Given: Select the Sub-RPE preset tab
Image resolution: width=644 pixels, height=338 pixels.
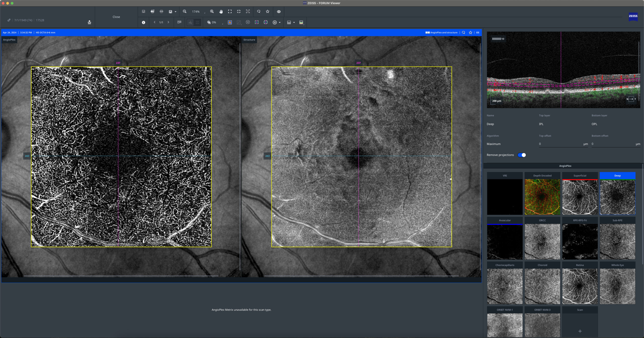Looking at the screenshot, I should [617, 220].
